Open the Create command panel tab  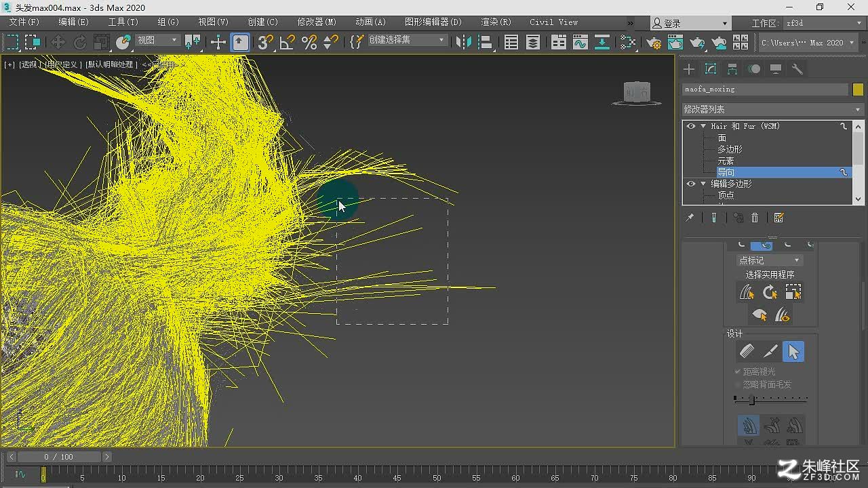(x=689, y=69)
